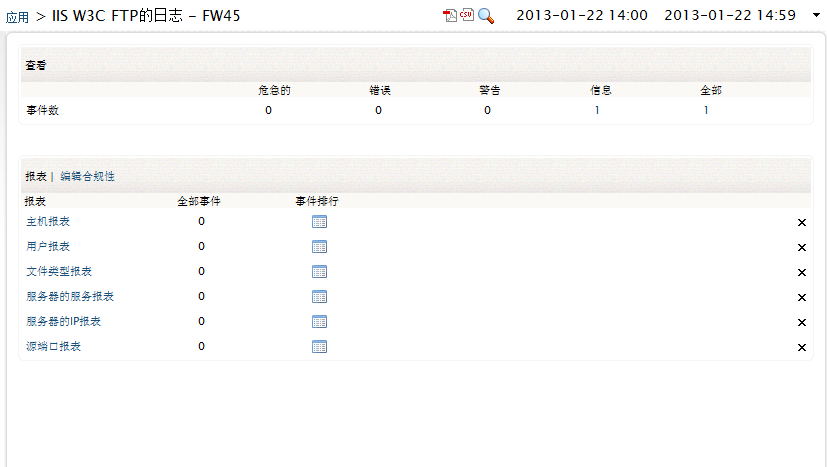Viewport: 827px width, 467px height.
Task: Open event ranking table for 服务器的服务报表
Action: coord(320,297)
